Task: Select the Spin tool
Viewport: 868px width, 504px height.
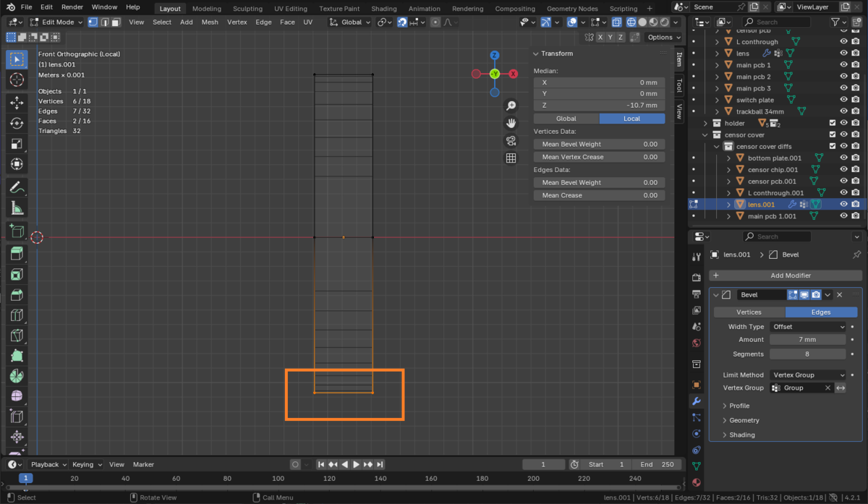Action: (x=16, y=376)
